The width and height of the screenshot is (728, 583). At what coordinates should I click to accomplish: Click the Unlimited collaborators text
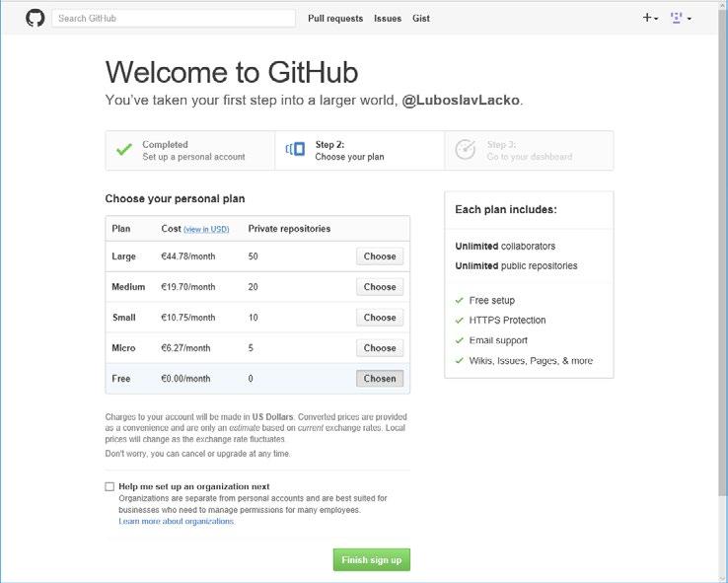pos(505,246)
